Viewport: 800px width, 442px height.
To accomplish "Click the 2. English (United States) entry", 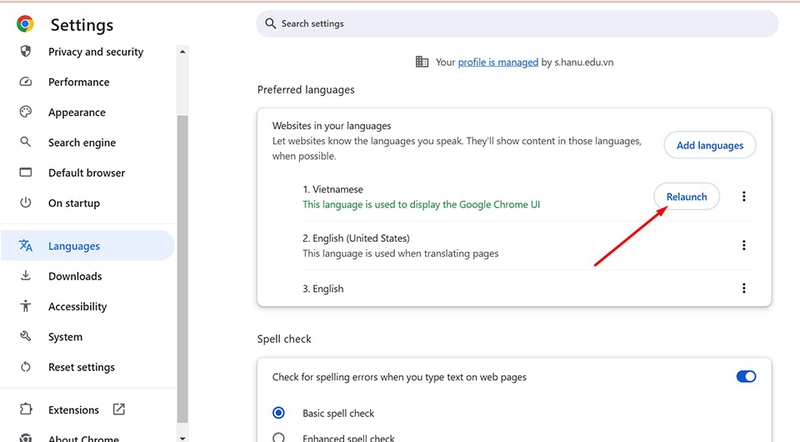I will click(356, 238).
